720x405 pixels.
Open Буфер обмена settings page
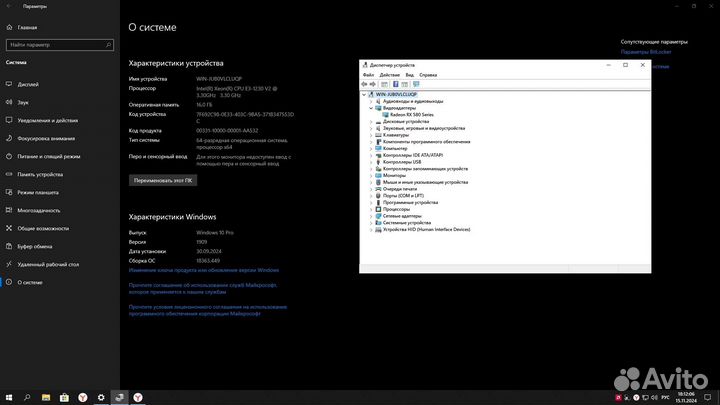[x=36, y=245]
